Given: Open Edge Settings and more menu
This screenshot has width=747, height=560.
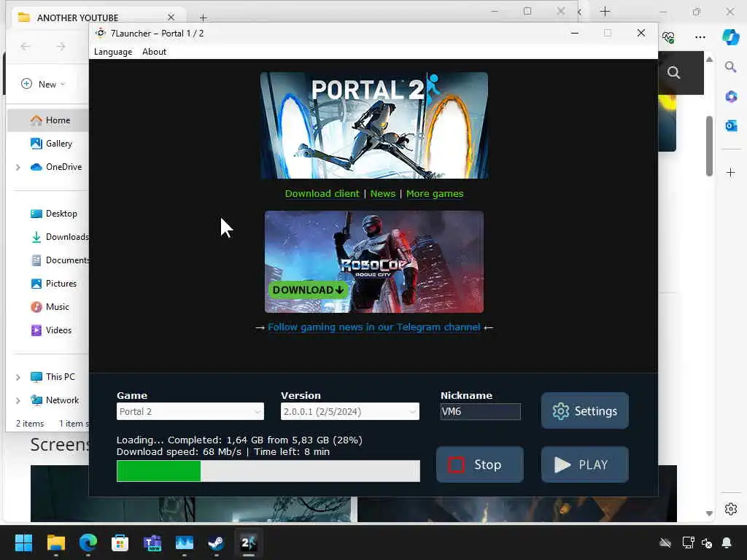Looking at the screenshot, I should (x=700, y=36).
